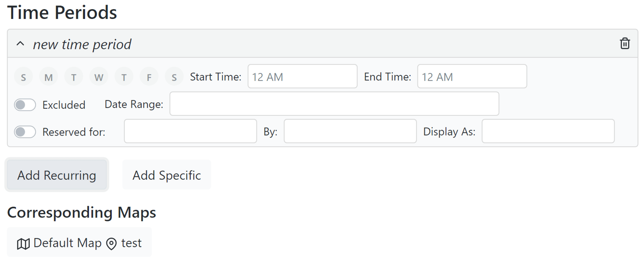Viewport: 644px width, 262px height.
Task: Enable the Excluded switch
Action: [25, 105]
